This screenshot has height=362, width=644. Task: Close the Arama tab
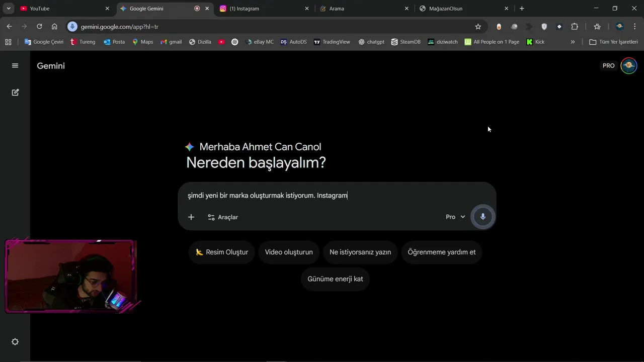tap(407, 9)
